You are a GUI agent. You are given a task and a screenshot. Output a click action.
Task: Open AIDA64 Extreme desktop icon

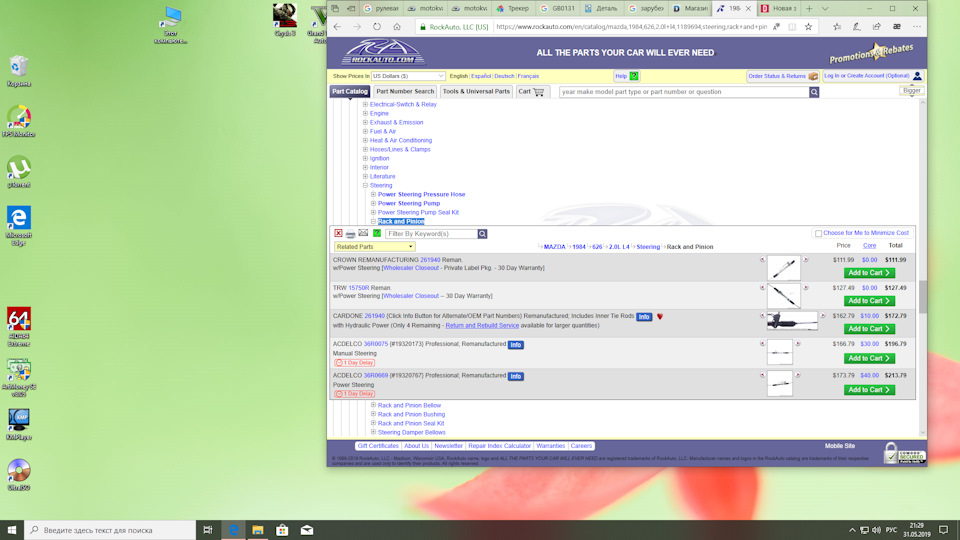point(18,326)
